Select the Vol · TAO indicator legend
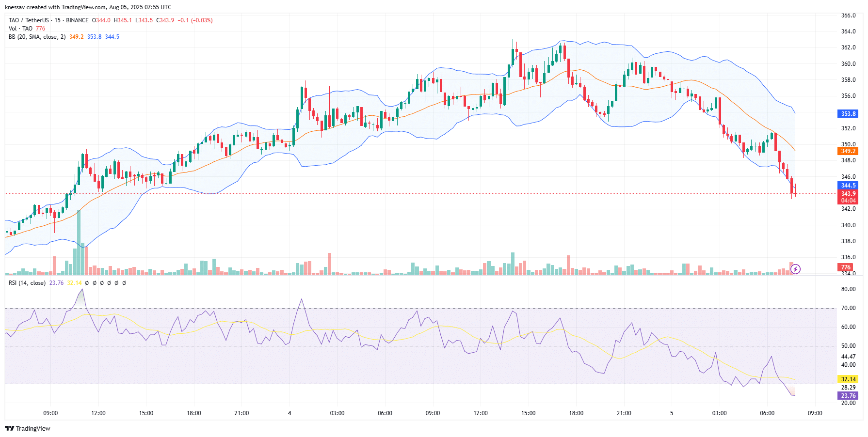This screenshot has width=868, height=437. pyautogui.click(x=20, y=29)
